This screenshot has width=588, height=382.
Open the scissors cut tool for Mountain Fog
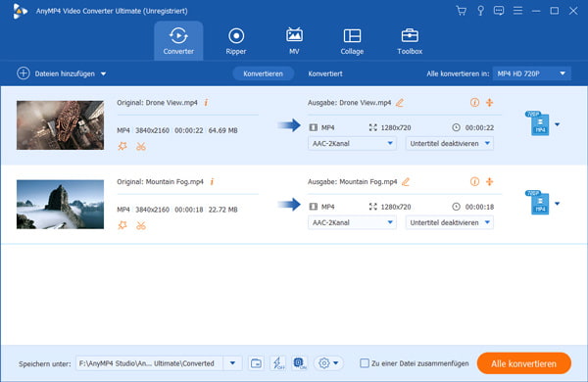click(141, 225)
